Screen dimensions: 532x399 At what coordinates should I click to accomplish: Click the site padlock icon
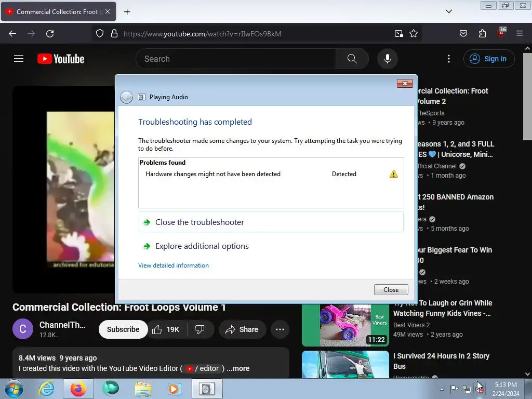click(x=114, y=34)
